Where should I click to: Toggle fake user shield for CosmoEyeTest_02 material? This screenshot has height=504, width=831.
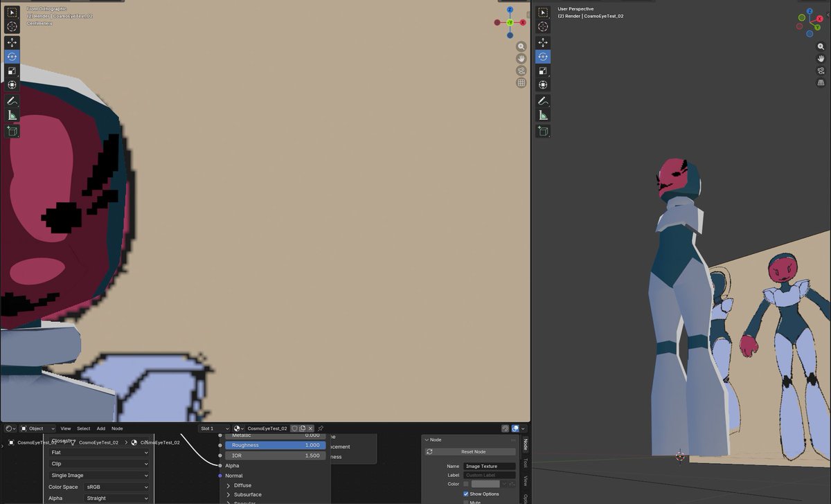[294, 429]
